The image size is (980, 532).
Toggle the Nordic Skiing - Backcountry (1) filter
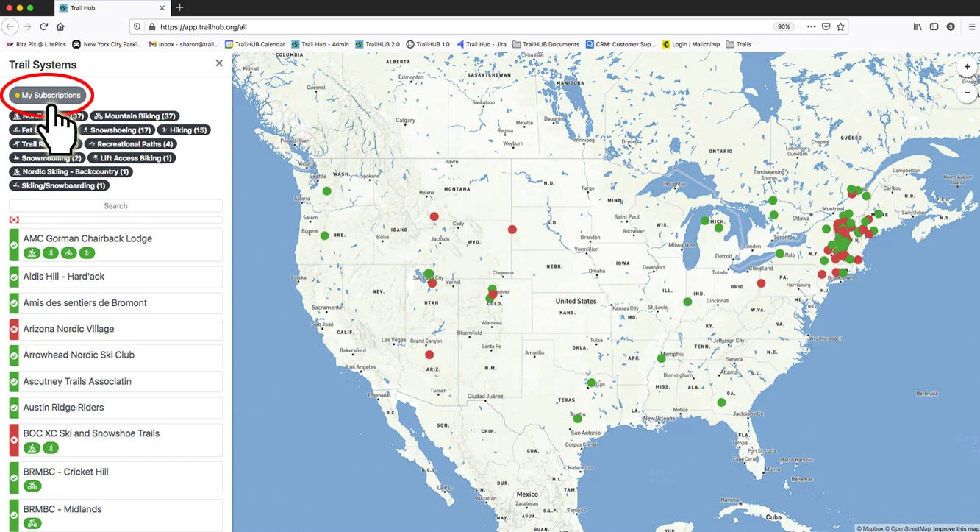pyautogui.click(x=71, y=172)
